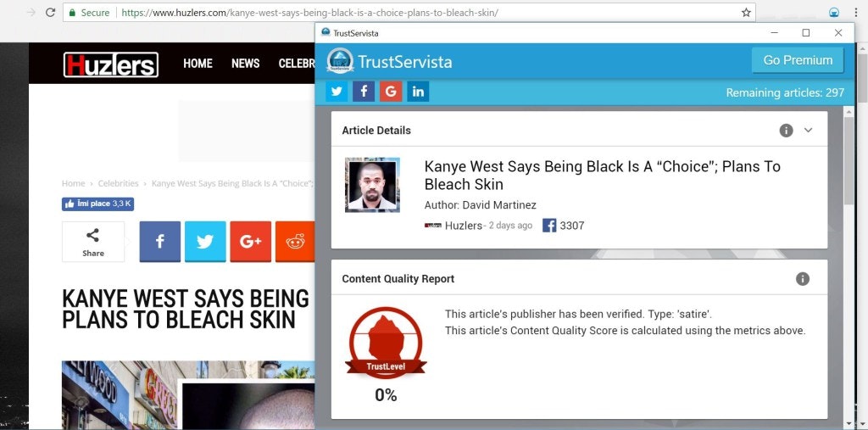868x430 pixels.
Task: Click the Huzlers Twitter share button
Action: coord(205,242)
